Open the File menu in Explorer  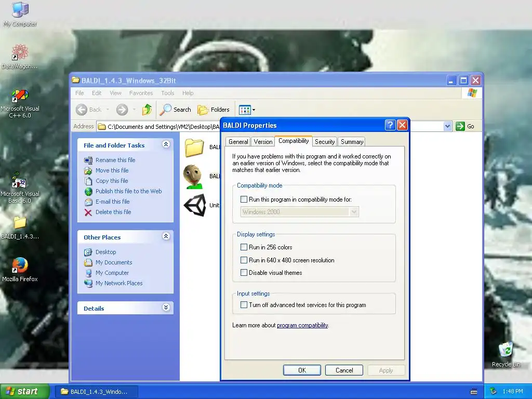click(79, 93)
